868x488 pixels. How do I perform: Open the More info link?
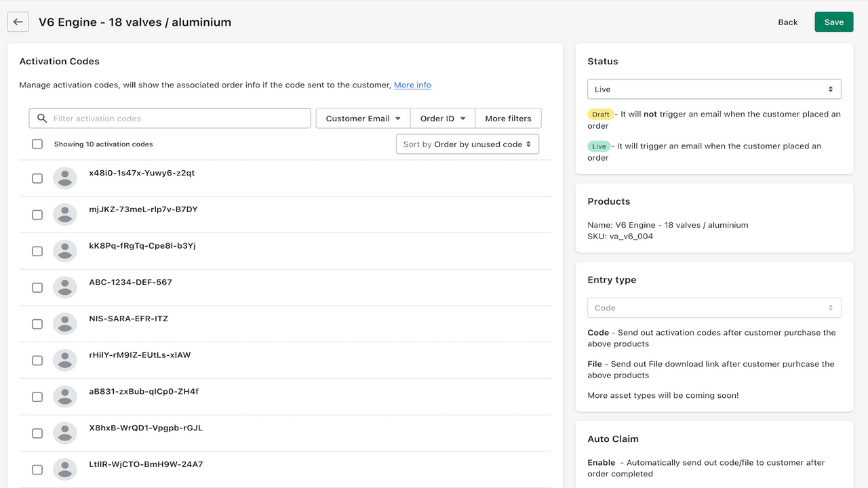coord(412,85)
